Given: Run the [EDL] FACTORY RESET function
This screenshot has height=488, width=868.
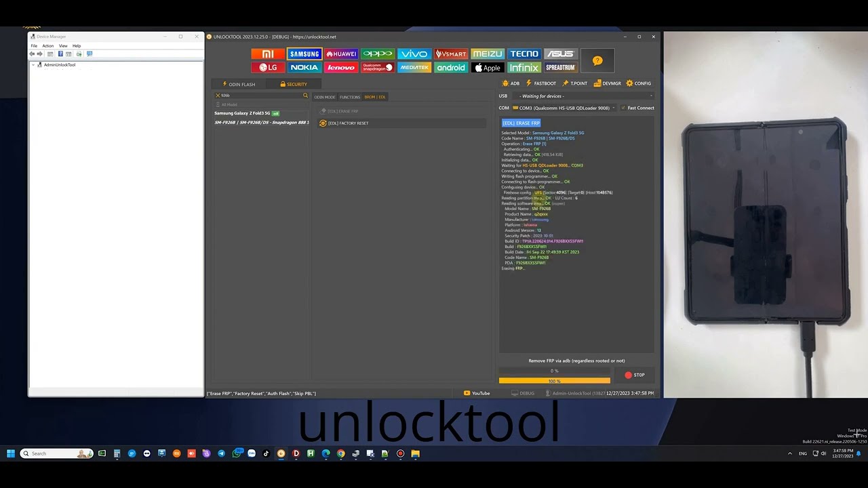Looking at the screenshot, I should pyautogui.click(x=403, y=123).
